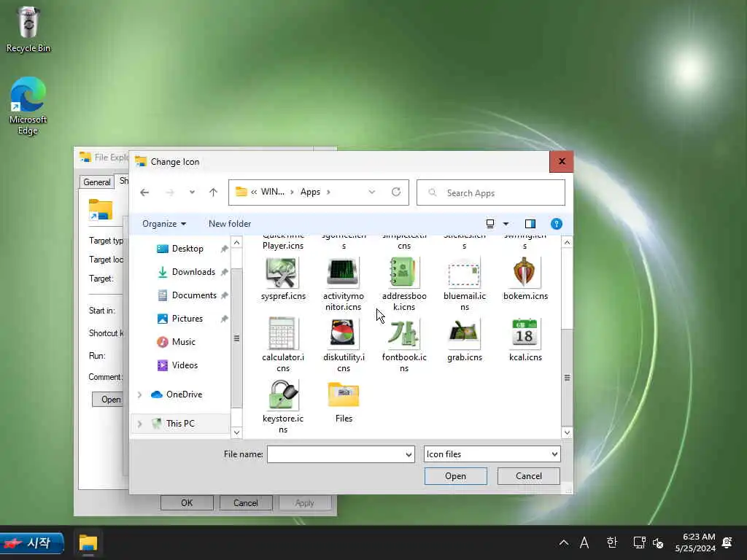Select the addressbook.icns icon
The height and width of the screenshot is (560, 747).
tap(403, 273)
